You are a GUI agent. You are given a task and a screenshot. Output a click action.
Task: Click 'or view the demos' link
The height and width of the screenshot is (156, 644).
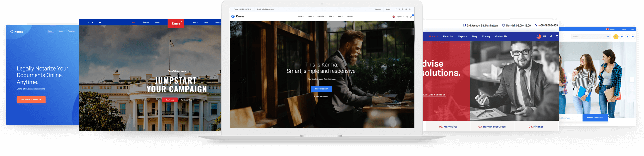point(321,97)
